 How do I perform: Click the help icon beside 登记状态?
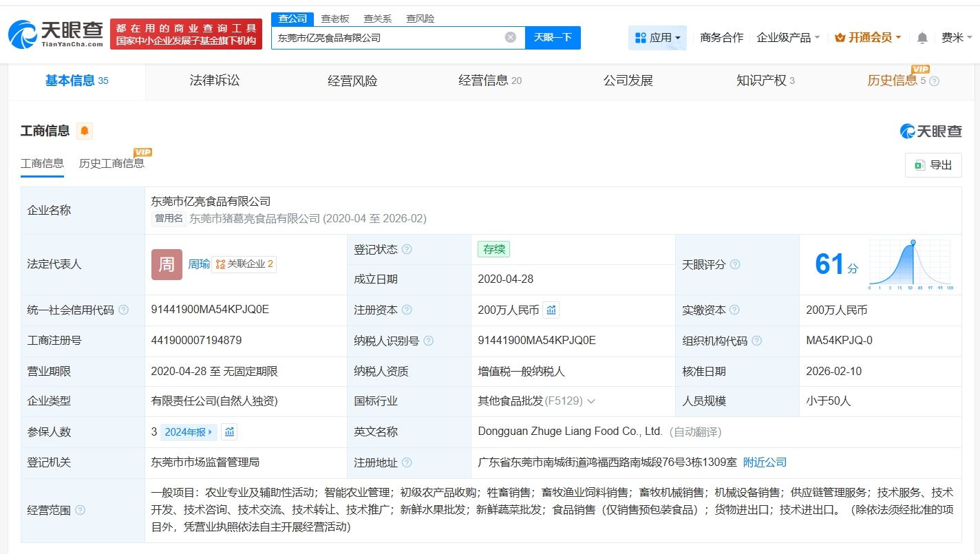(407, 250)
